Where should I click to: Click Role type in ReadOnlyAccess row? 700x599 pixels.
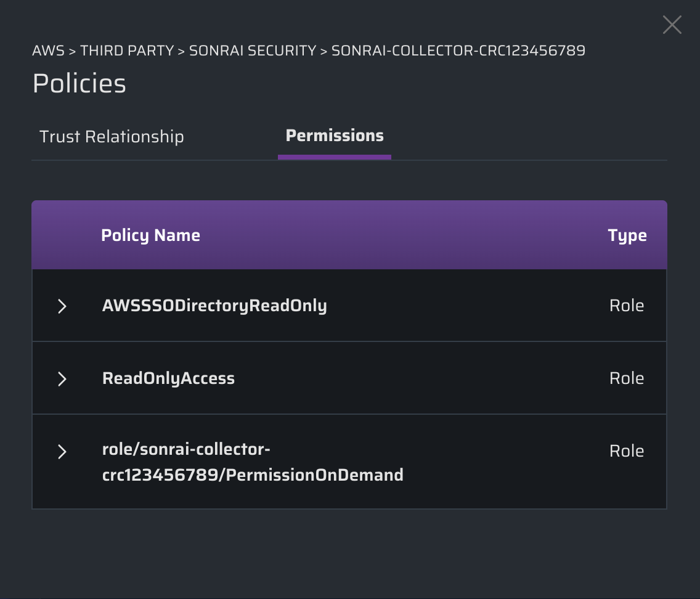coord(626,378)
